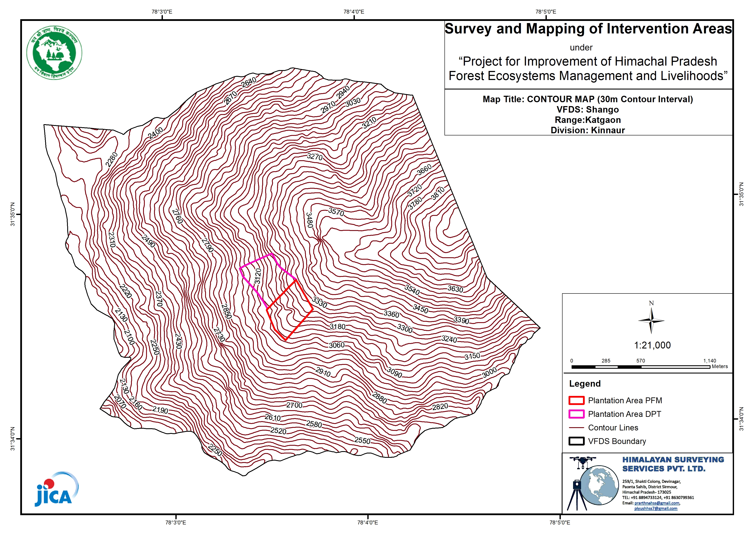Click the 3570 contour label
Image resolution: width=756 pixels, height=535 pixels.
click(336, 212)
